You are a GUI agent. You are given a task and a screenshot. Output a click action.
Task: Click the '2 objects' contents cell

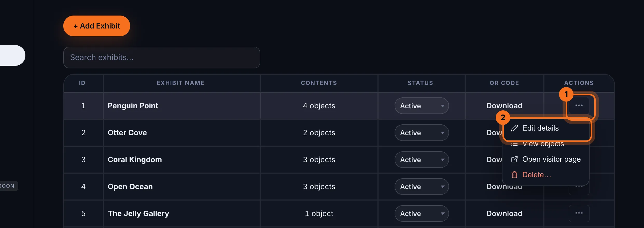pos(319,133)
